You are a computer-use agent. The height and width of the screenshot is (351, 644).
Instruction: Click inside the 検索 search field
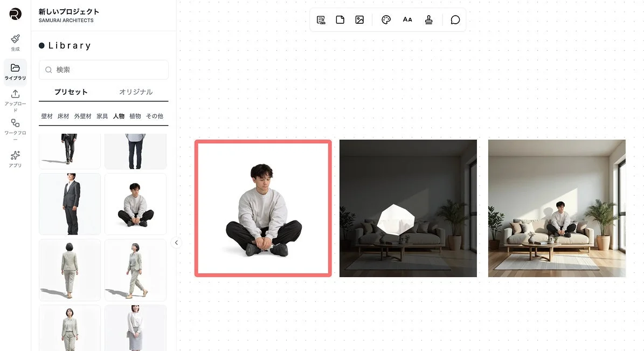(x=103, y=70)
